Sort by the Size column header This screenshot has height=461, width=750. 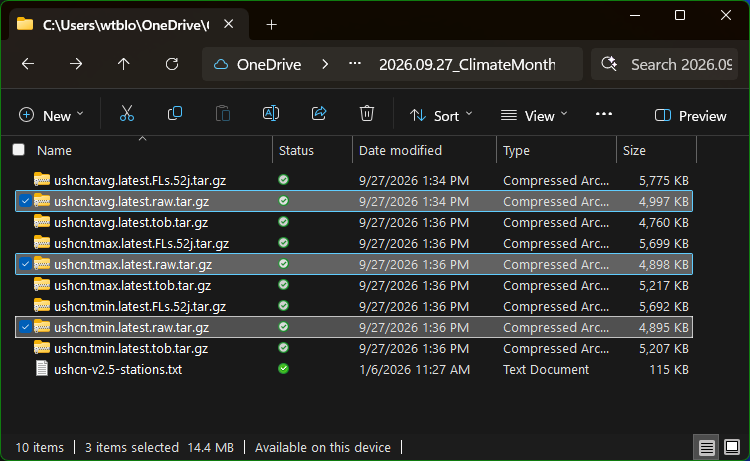[634, 150]
